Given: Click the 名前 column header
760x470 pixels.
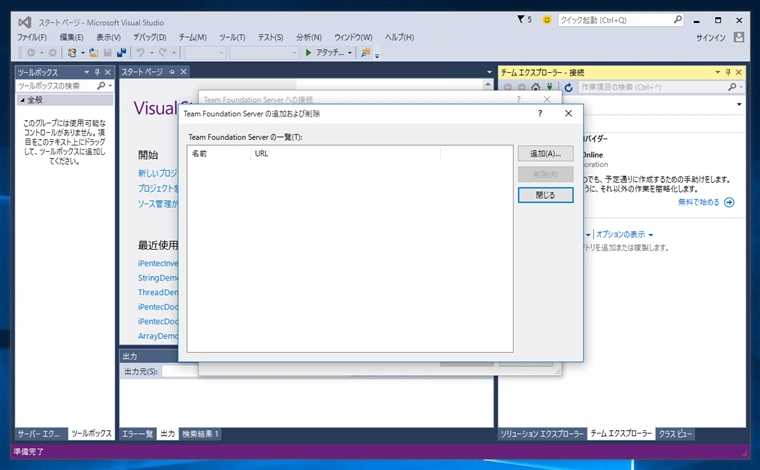Looking at the screenshot, I should pyautogui.click(x=219, y=154).
